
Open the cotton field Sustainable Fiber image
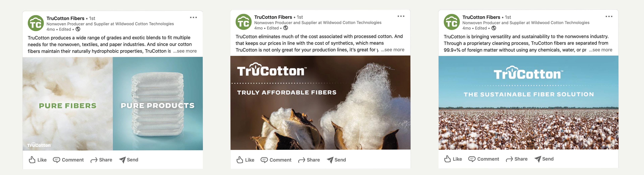(x=528, y=103)
